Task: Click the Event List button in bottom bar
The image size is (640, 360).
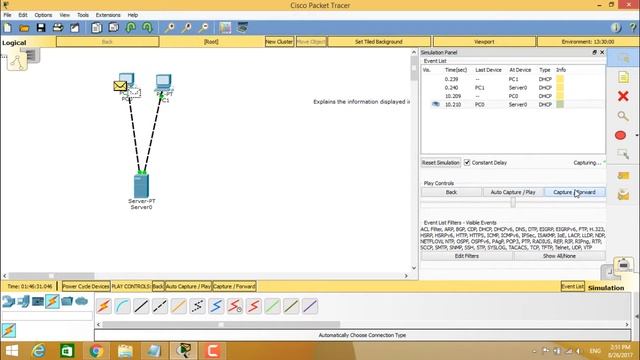Action: 572,287
